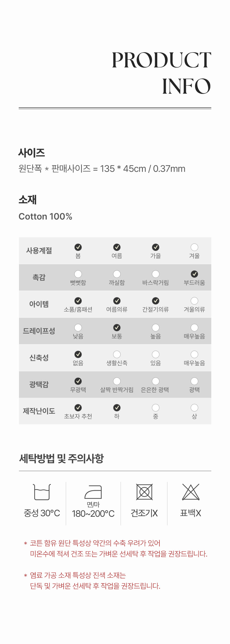Click the no bleach triangle icon
This screenshot has height=644, width=230.
(x=191, y=492)
